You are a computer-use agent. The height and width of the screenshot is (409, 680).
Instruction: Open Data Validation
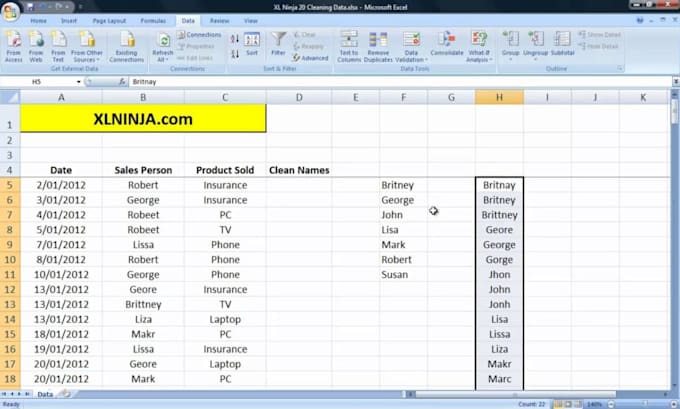(411, 47)
